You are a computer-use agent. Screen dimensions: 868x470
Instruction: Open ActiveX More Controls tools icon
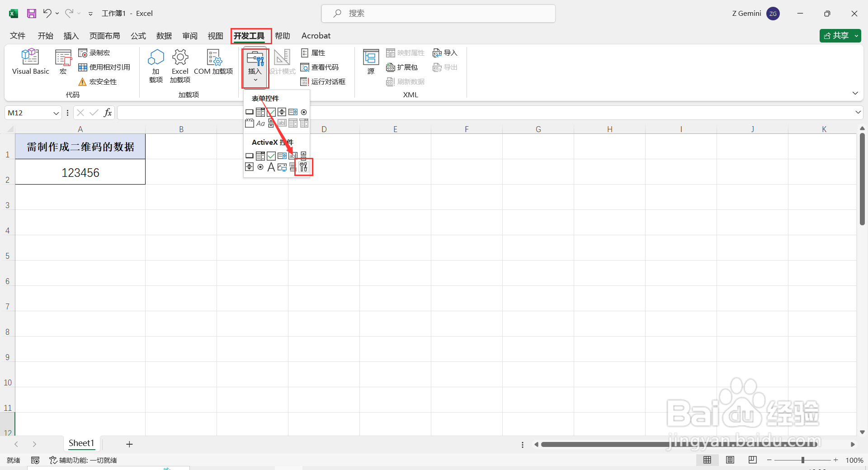click(x=303, y=167)
